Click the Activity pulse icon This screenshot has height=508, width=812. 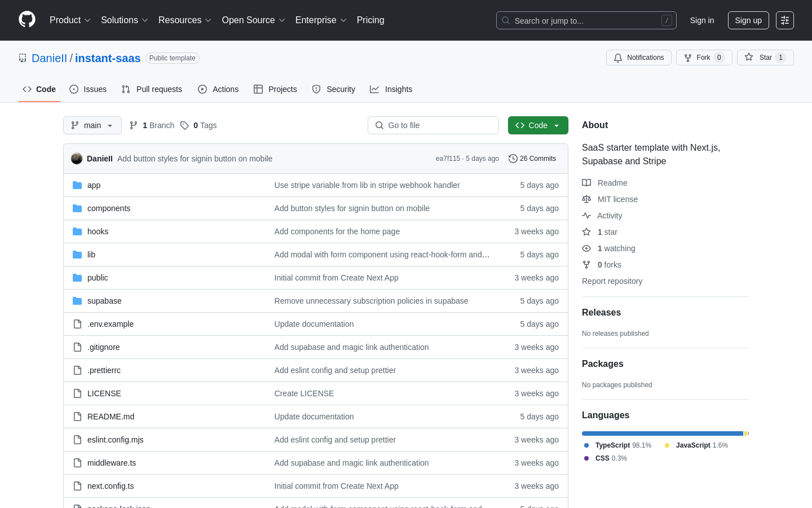pyautogui.click(x=586, y=216)
